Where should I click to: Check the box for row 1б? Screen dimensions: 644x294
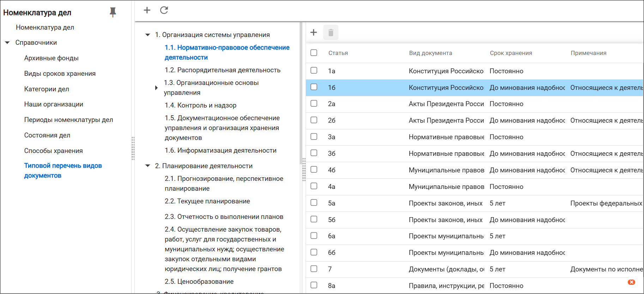tap(314, 87)
